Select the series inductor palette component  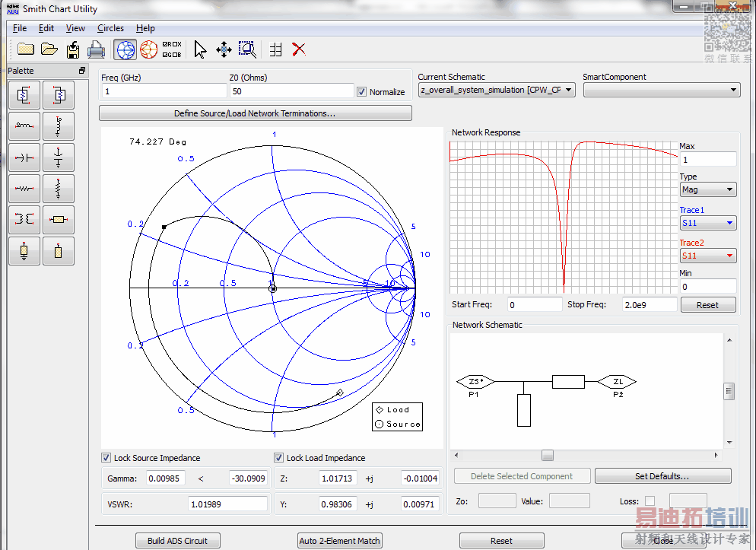point(24,126)
